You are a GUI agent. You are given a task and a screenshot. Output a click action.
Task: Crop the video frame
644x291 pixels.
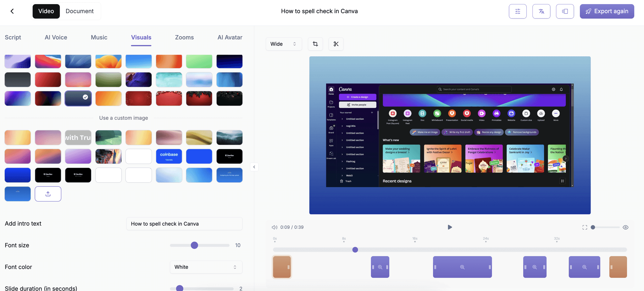[x=315, y=44]
